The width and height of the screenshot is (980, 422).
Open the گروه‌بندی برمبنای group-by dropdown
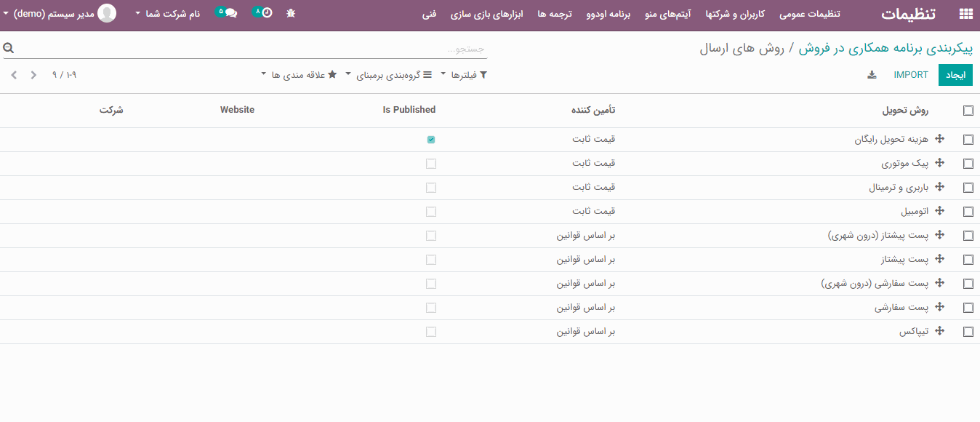[387, 75]
